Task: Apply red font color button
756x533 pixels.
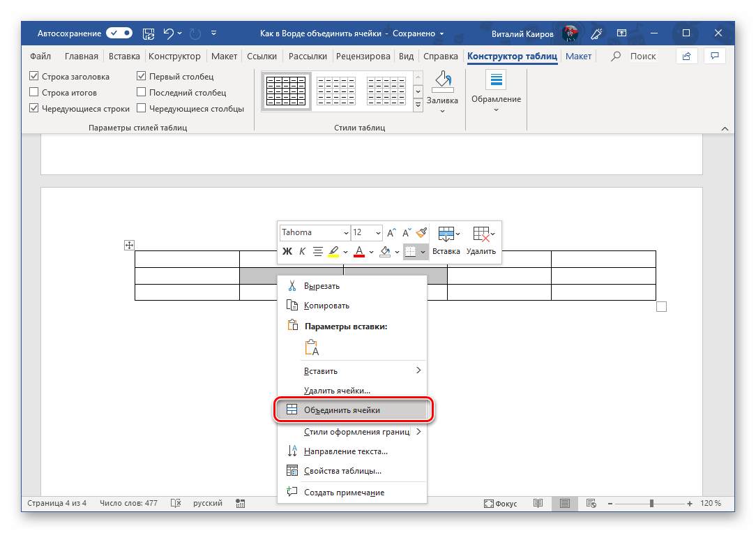Action: (359, 252)
